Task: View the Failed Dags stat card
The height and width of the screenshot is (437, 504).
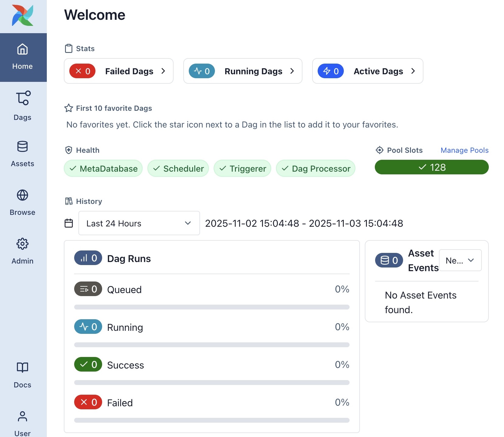Action: tap(119, 71)
